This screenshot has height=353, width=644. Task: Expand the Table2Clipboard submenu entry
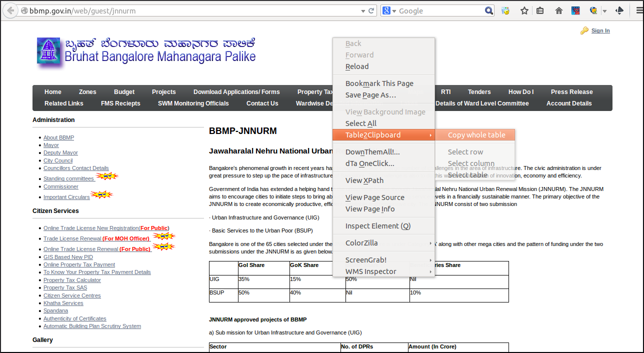point(384,135)
